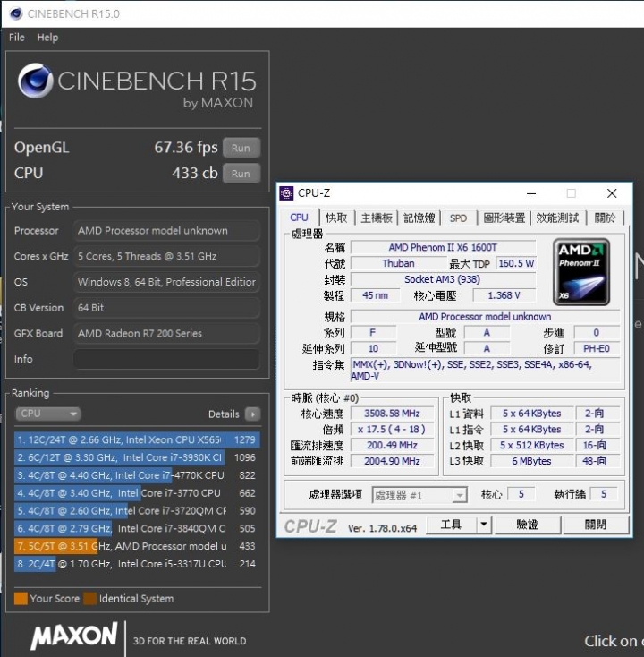Image resolution: width=644 pixels, height=657 pixels.
Task: Click the 工具 button in CPU-Z
Action: (451, 525)
